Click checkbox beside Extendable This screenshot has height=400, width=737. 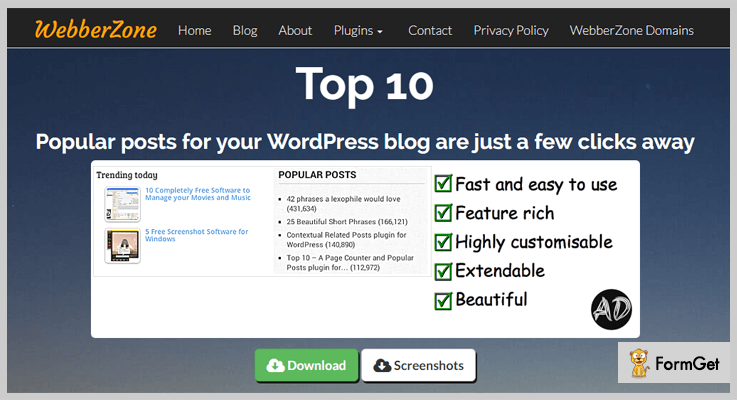tap(443, 271)
